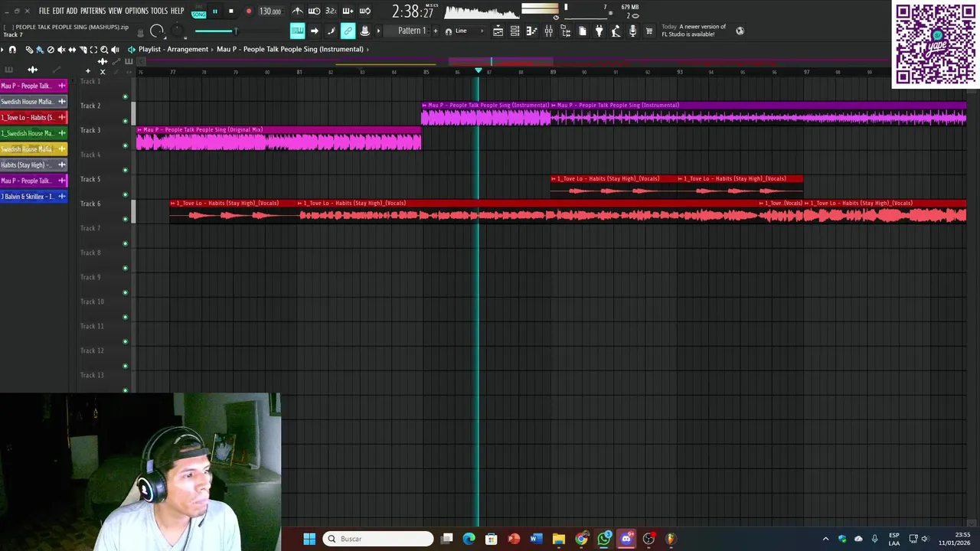The width and height of the screenshot is (980, 551).
Task: Open the VIEW menu
Action: [115, 11]
